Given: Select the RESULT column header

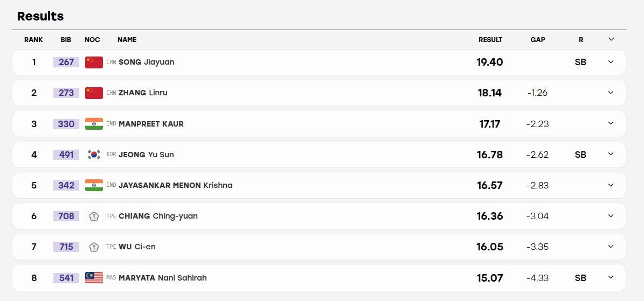Looking at the screenshot, I should pos(490,40).
